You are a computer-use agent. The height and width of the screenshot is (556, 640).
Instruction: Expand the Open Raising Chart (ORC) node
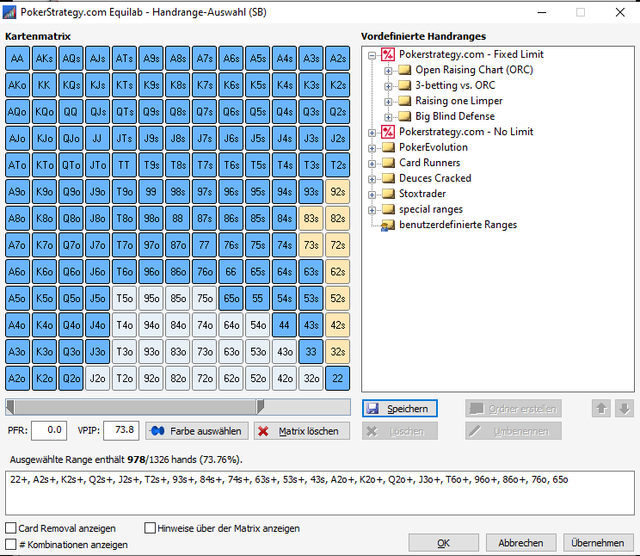coord(388,71)
